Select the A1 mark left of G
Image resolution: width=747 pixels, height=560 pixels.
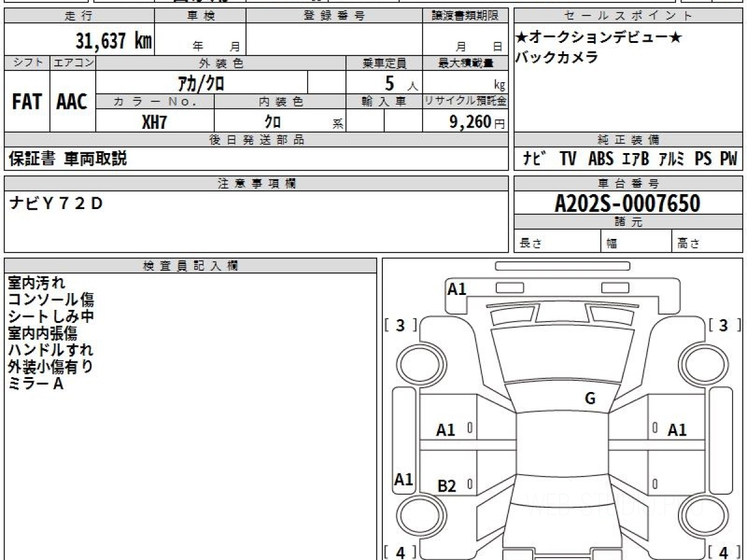[x=446, y=430]
